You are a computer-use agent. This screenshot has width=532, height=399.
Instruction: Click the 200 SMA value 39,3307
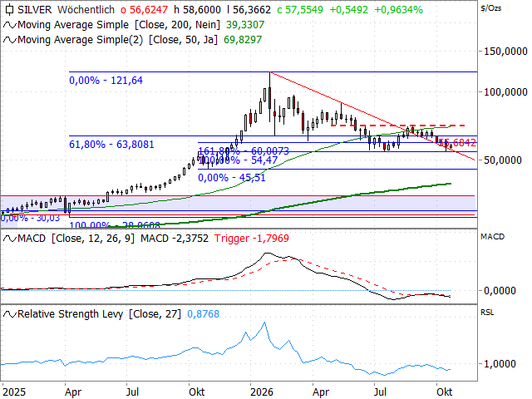click(245, 25)
